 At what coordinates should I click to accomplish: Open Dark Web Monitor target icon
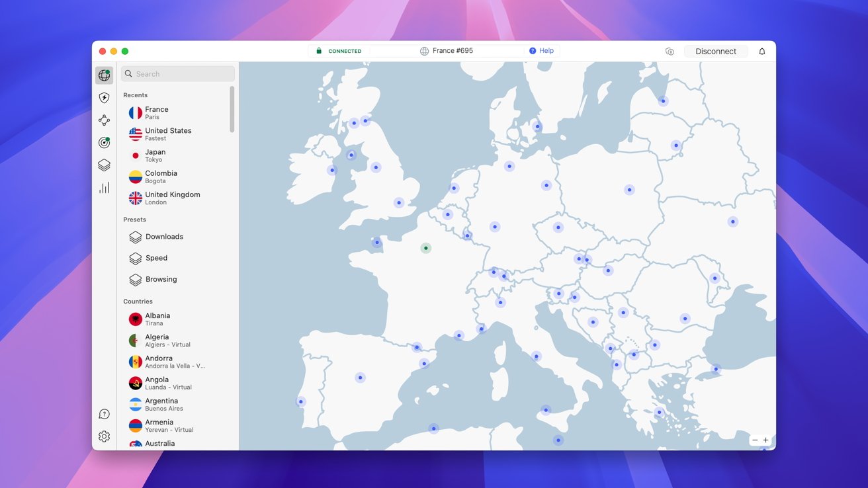104,143
